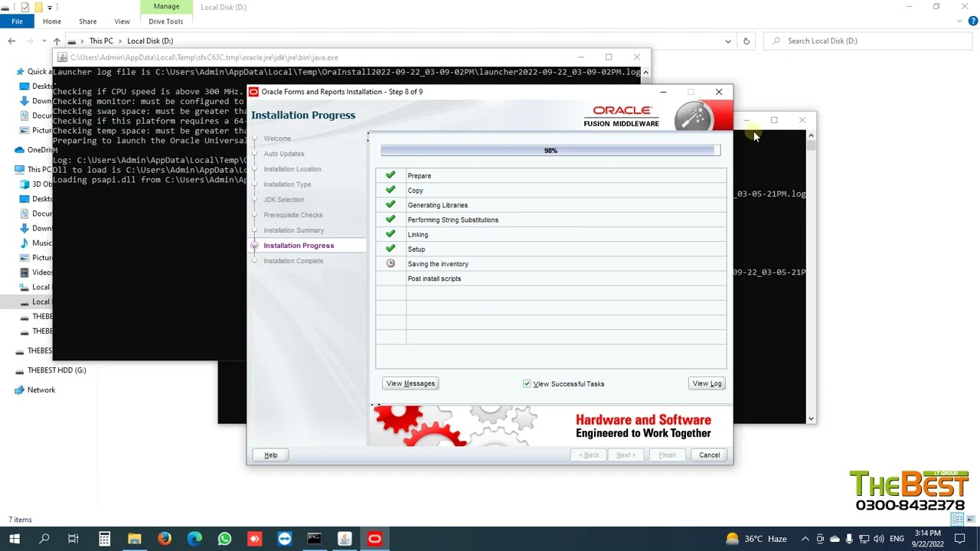980x551 pixels.
Task: Go back using Explorer's back arrow
Action: [x=11, y=41]
